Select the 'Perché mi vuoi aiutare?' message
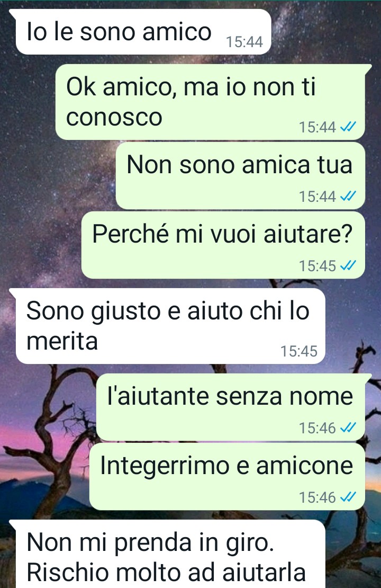 [x=223, y=245]
